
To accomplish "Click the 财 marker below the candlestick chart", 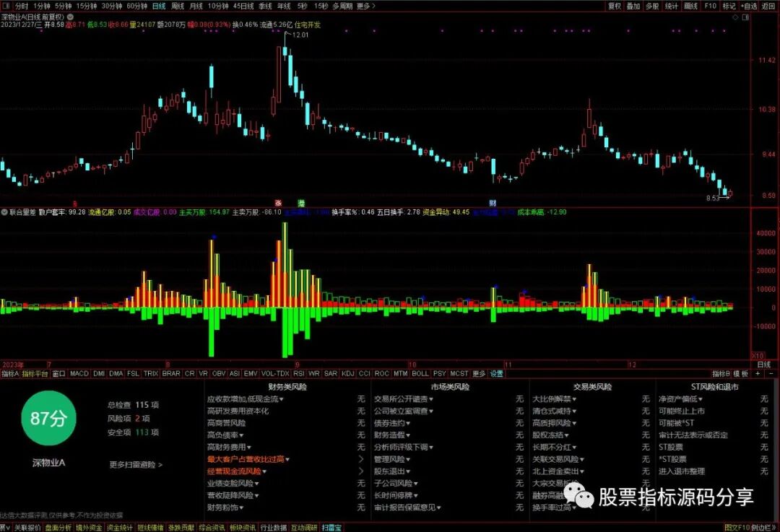I will tap(493, 203).
